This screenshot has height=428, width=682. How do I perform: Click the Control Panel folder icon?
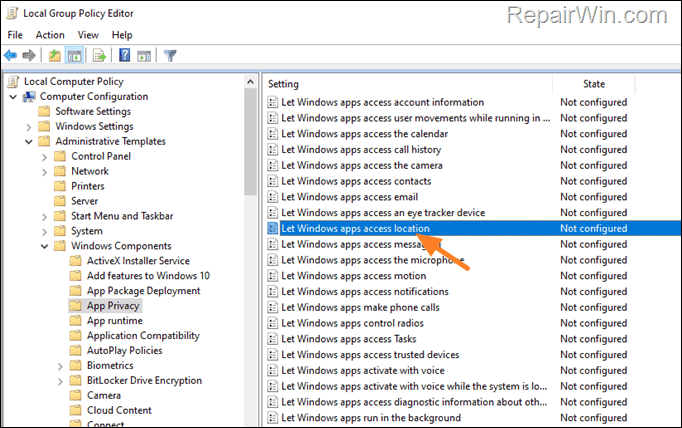tap(60, 156)
